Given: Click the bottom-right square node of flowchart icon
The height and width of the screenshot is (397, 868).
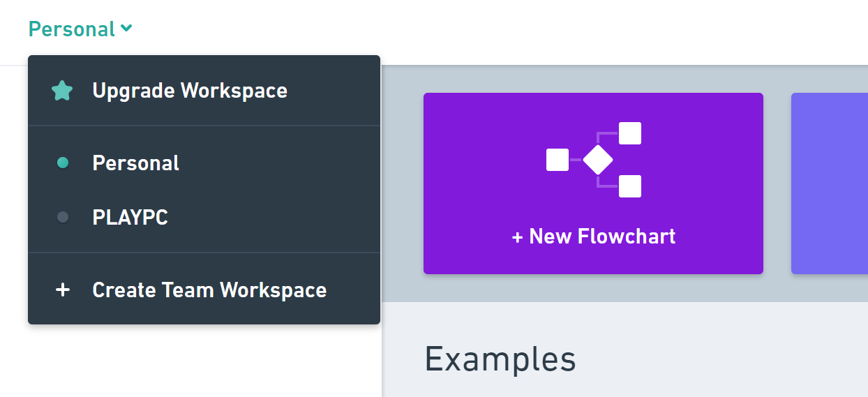Looking at the screenshot, I should [630, 186].
